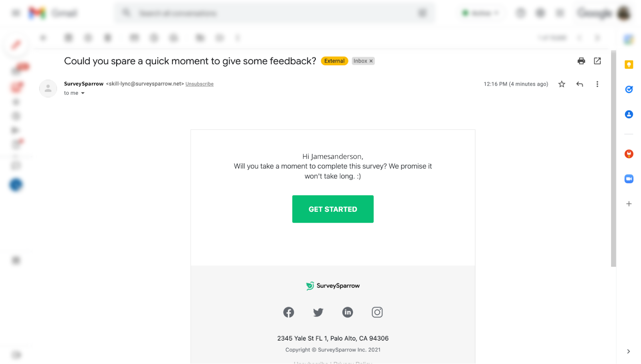Print this email with the printer icon
Screen dimensions: 641x364
click(581, 61)
